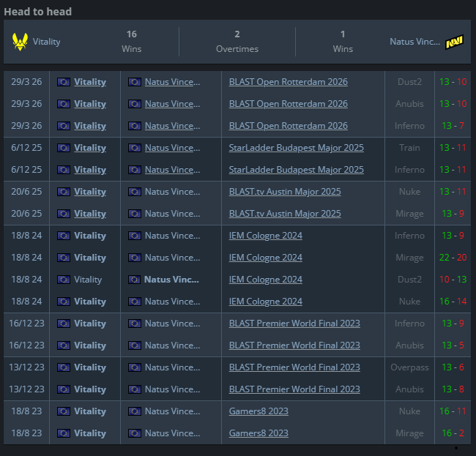476x456 pixels.
Task: Open BLAST.tv Austin Major 2025 link, Nuke row
Action: pyautogui.click(x=285, y=192)
